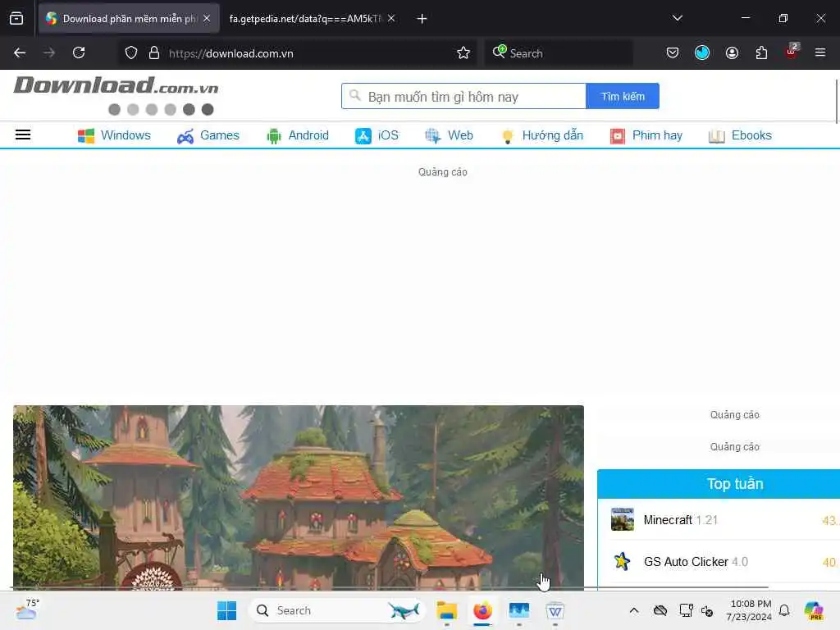Open the weather widget showing 75°
This screenshot has width=840, height=630.
27,609
